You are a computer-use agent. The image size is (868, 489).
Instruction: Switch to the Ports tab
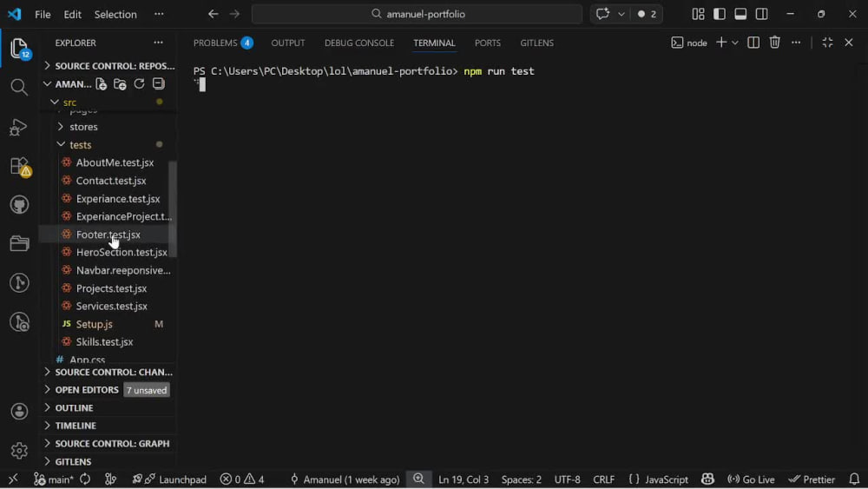click(488, 43)
